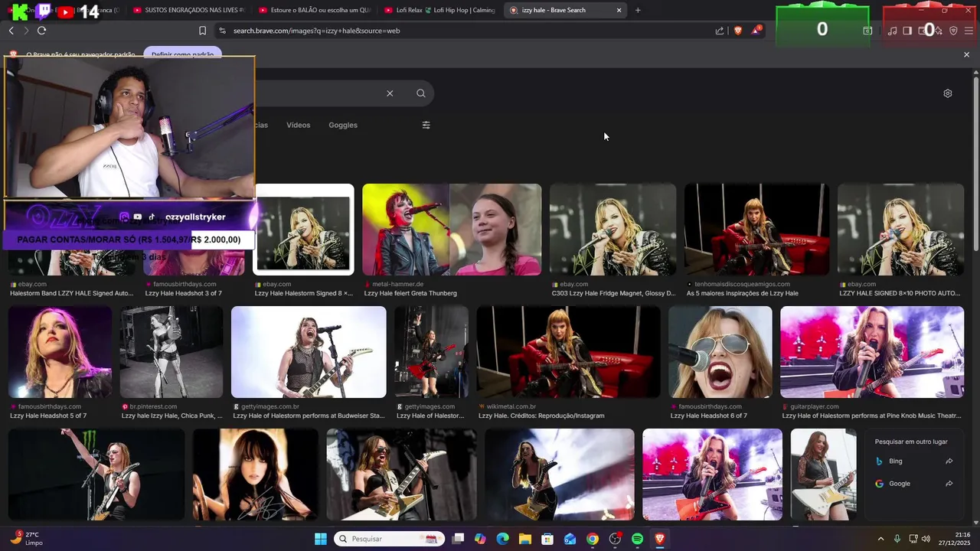Open As 5 maiores inspirações image

click(756, 230)
